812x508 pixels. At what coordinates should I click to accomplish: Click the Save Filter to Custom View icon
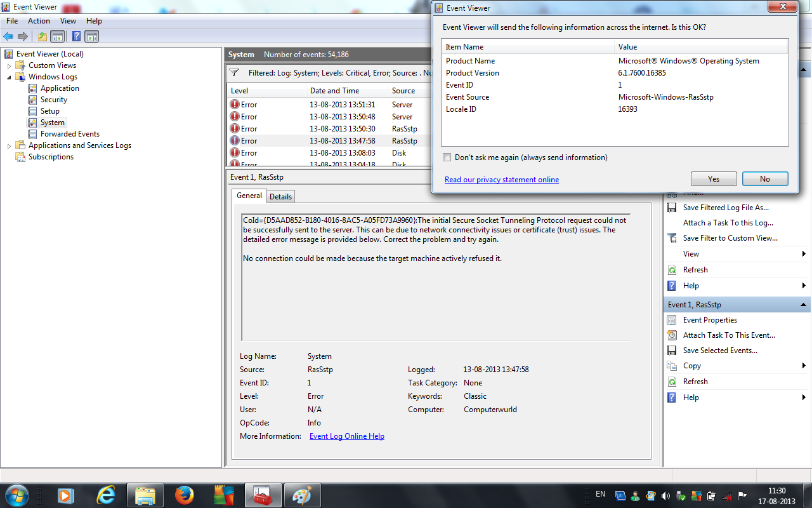click(x=672, y=238)
